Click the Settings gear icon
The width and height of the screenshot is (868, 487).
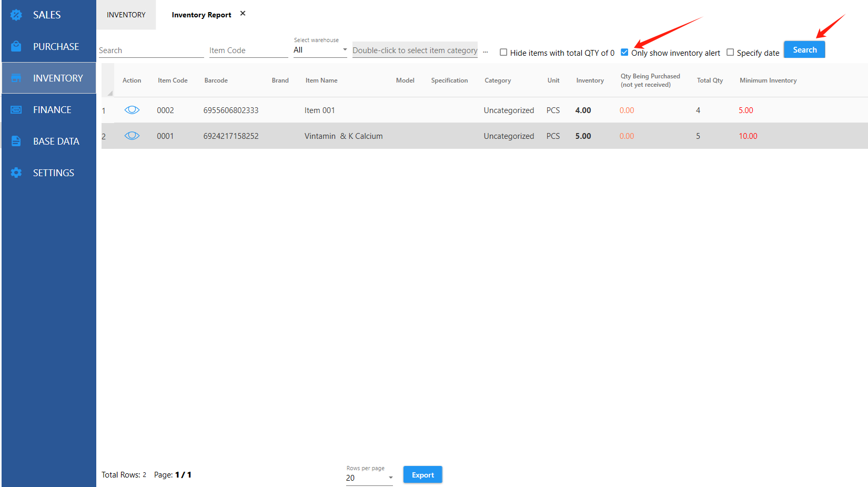(x=16, y=173)
